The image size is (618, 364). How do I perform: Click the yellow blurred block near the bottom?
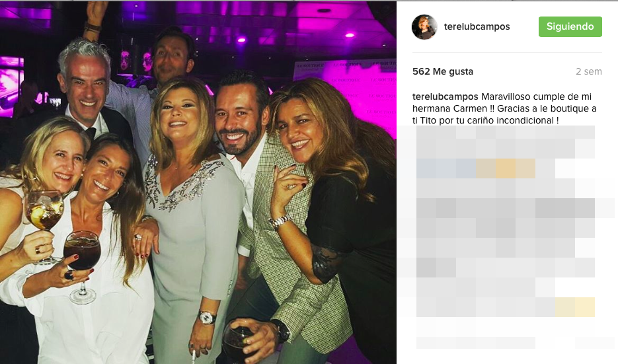tap(574, 307)
